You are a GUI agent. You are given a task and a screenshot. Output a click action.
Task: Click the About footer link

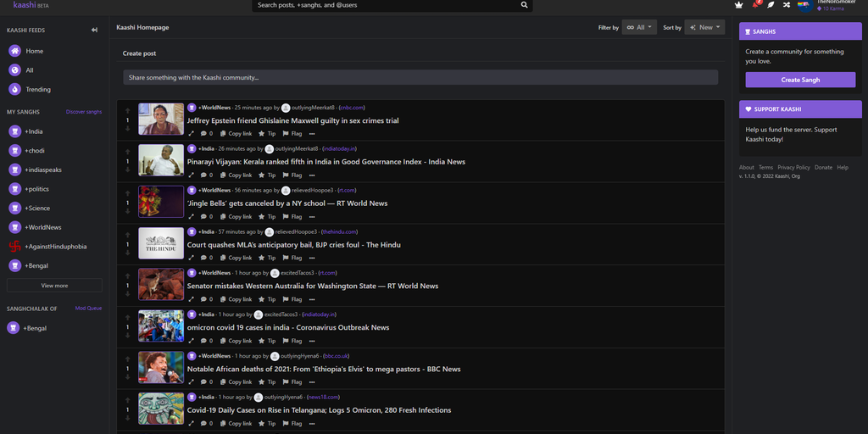click(x=746, y=167)
